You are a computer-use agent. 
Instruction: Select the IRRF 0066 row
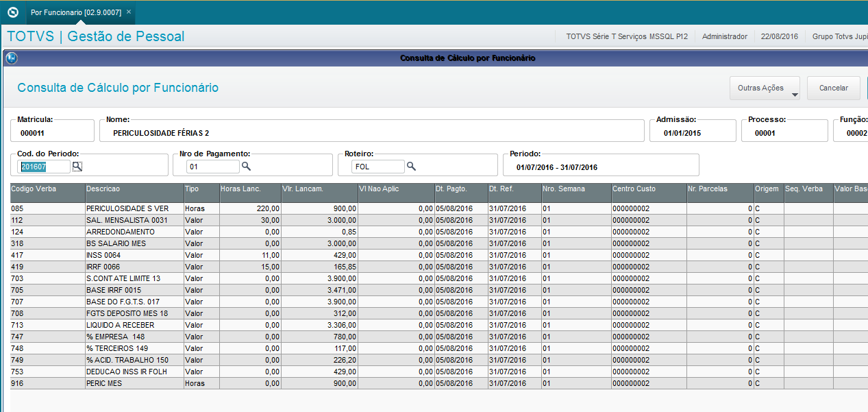(x=438, y=267)
